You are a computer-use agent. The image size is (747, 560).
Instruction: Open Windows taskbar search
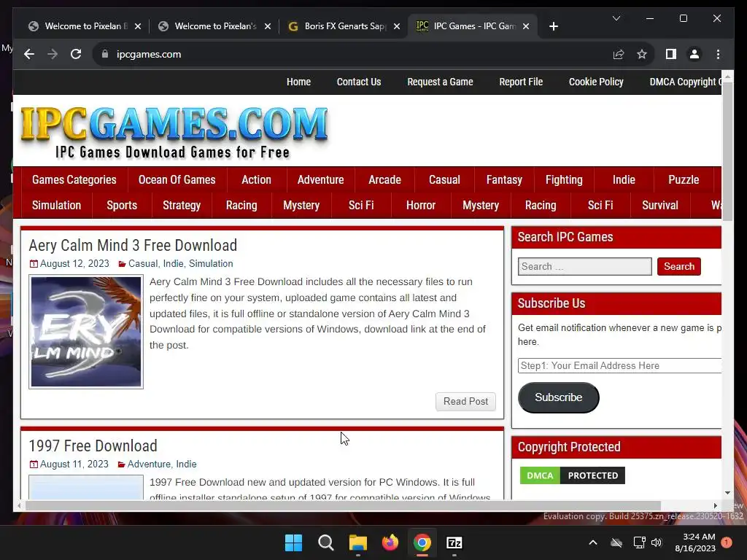click(326, 542)
